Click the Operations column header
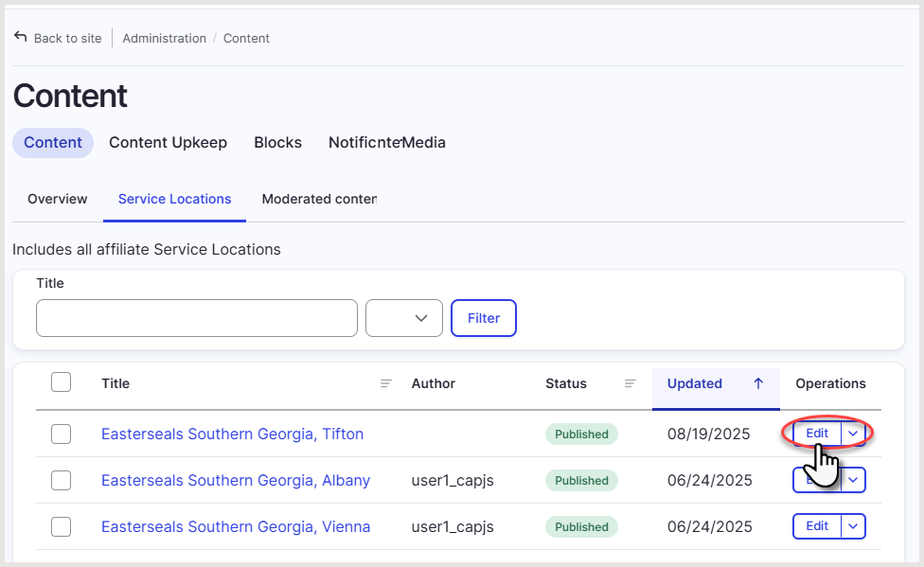 [830, 383]
